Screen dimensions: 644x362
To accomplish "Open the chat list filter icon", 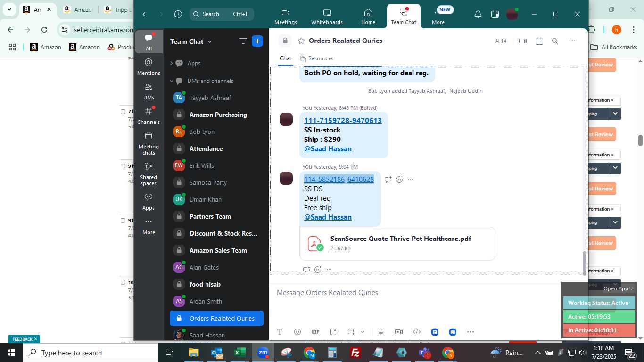I will [243, 41].
